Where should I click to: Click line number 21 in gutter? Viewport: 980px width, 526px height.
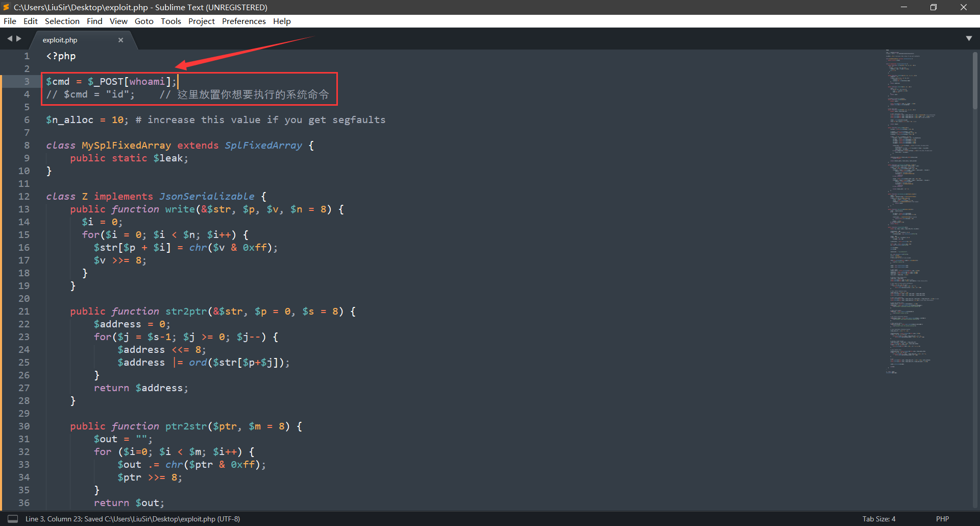pos(24,312)
